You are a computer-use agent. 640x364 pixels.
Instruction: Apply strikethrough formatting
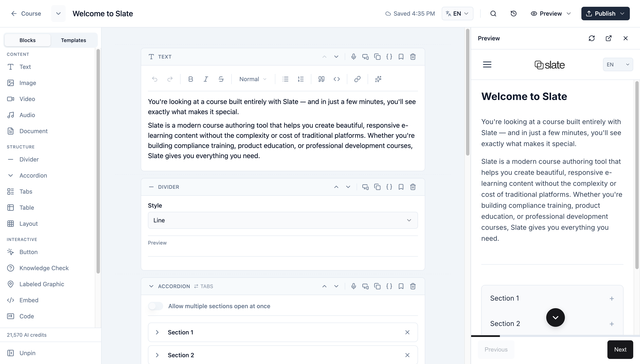(221, 79)
